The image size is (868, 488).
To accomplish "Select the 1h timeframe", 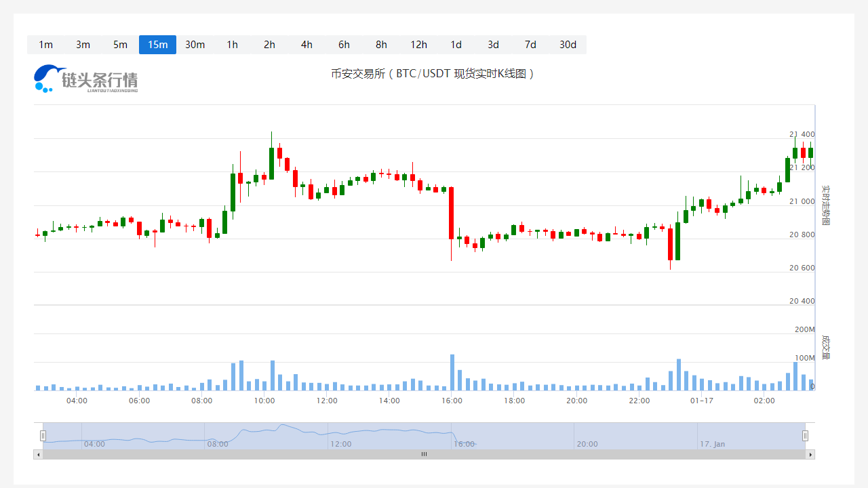I will pos(232,45).
